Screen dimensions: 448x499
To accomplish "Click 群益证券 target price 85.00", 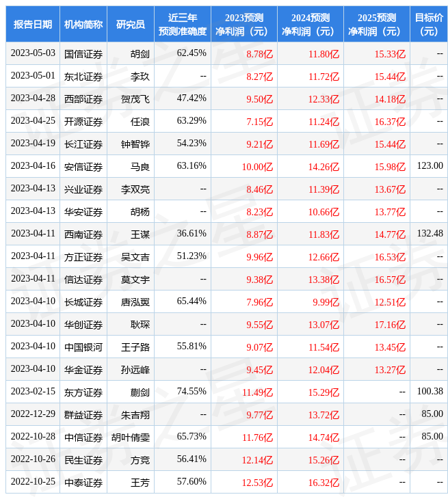I will point(432,414).
